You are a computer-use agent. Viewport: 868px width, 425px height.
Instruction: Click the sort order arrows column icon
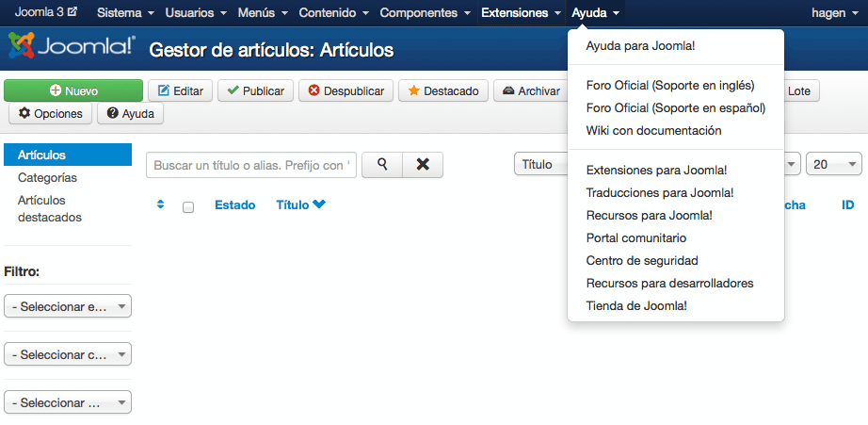click(x=160, y=204)
